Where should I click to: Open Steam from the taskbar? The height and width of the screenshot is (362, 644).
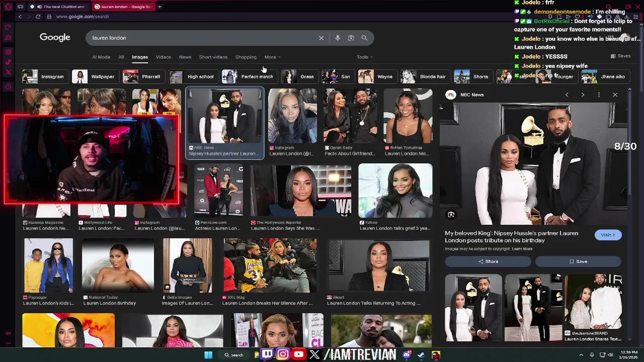(421, 355)
